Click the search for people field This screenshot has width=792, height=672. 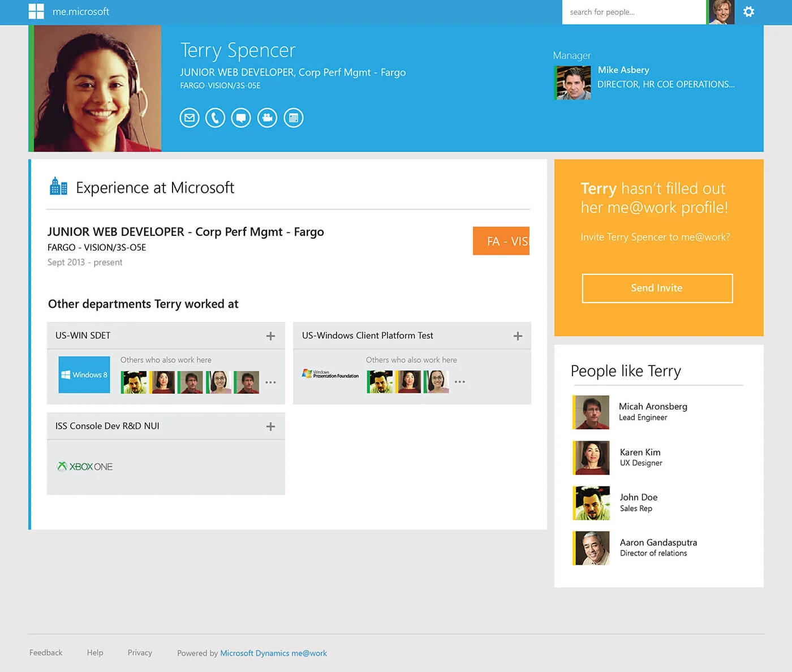coord(634,12)
